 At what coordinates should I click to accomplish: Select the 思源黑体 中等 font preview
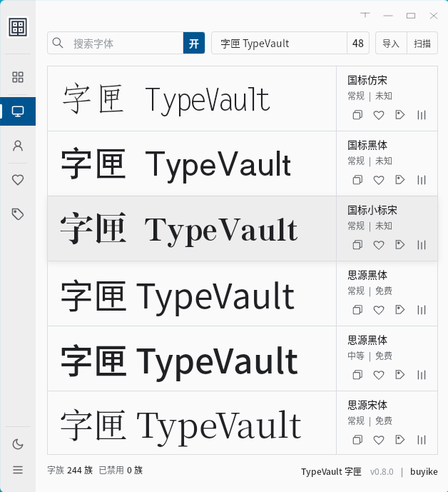tap(192, 358)
